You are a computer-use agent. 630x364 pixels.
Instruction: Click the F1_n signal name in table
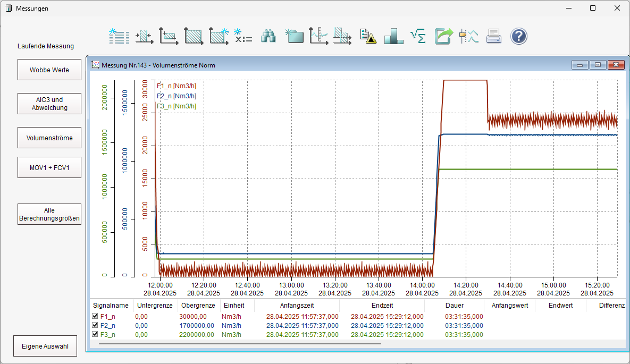tap(108, 317)
